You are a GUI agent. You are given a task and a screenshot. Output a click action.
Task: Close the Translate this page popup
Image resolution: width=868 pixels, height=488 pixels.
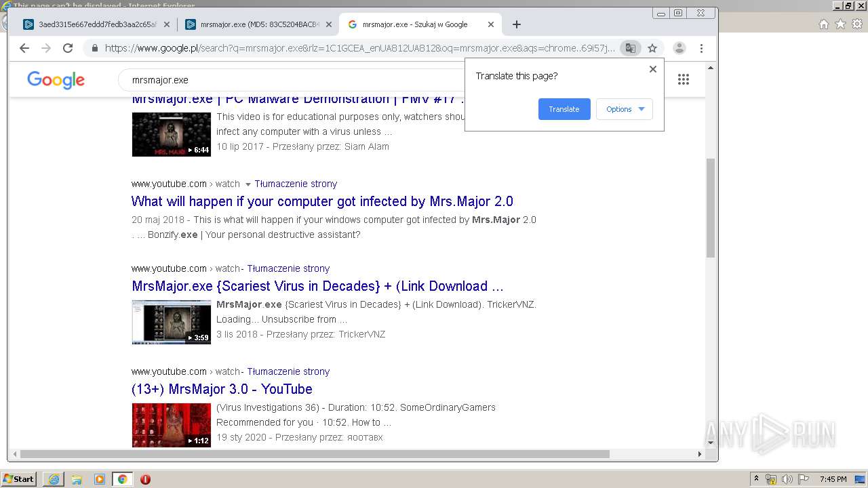653,69
